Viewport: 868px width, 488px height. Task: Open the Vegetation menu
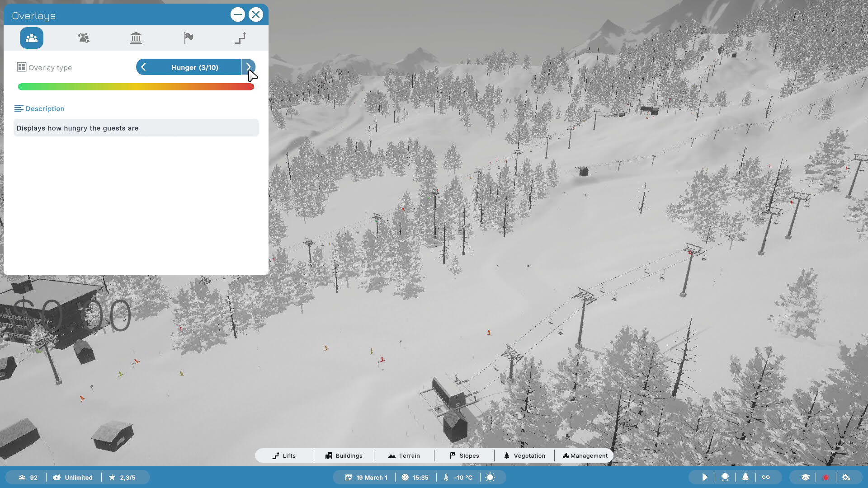click(x=524, y=455)
